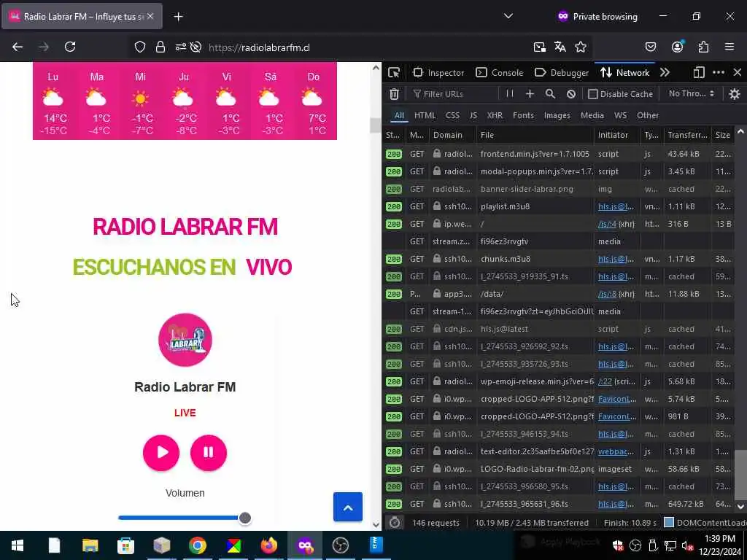Open Pocket save icon in toolbar
Image resolution: width=747 pixels, height=560 pixels.
click(x=651, y=47)
